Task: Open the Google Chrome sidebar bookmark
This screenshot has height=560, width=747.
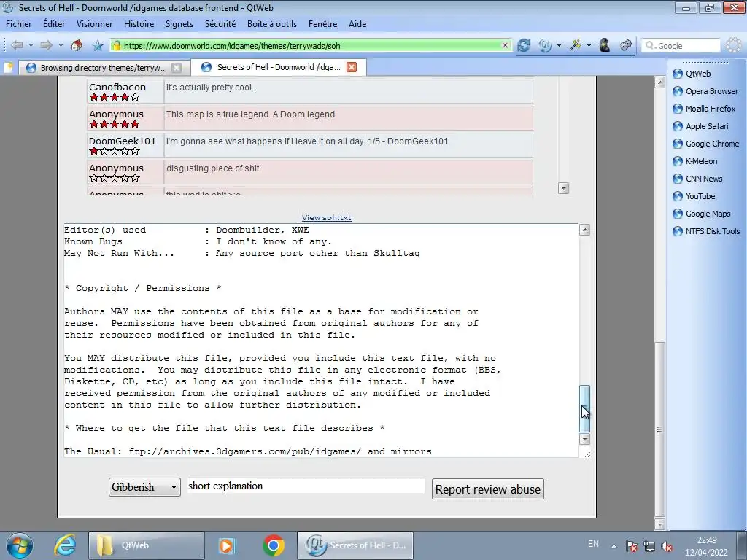Action: 705,144
